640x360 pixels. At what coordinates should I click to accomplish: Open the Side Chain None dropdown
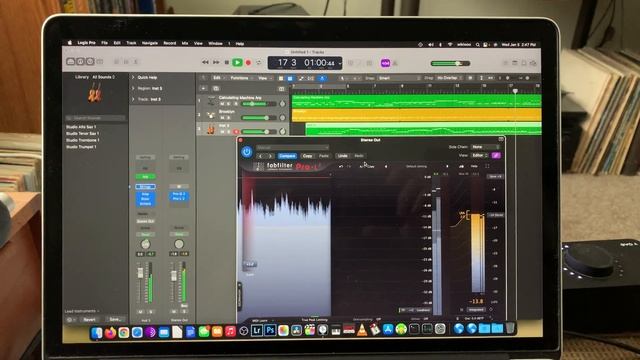coord(485,147)
